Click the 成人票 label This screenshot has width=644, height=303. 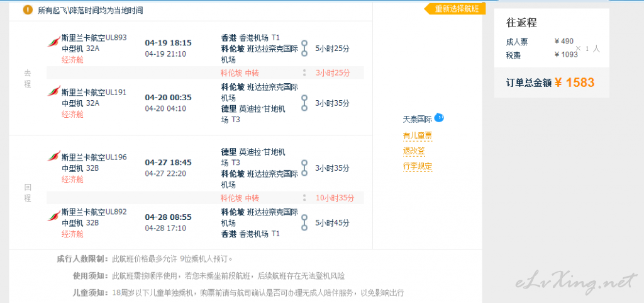[517, 42]
